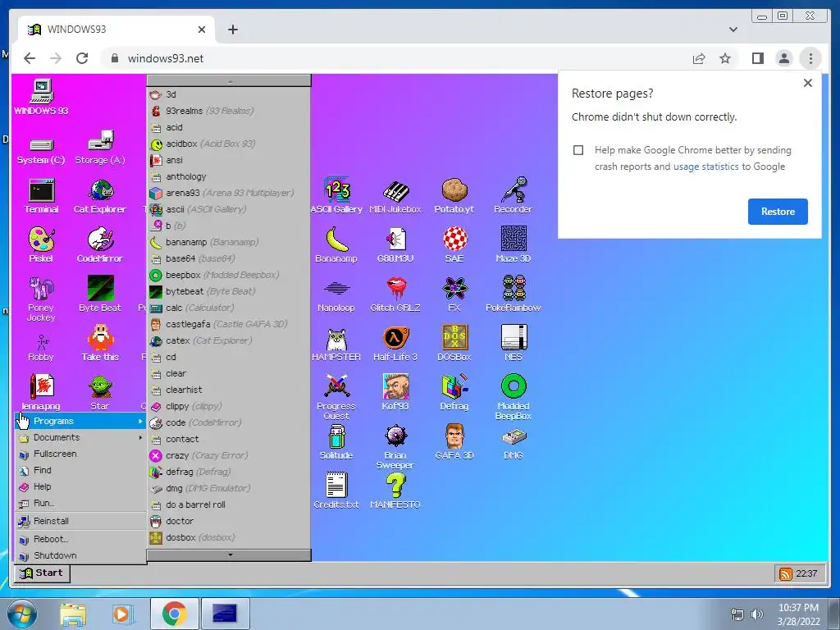Dismiss the Restore pages popup
This screenshot has height=630, width=840.
(808, 83)
